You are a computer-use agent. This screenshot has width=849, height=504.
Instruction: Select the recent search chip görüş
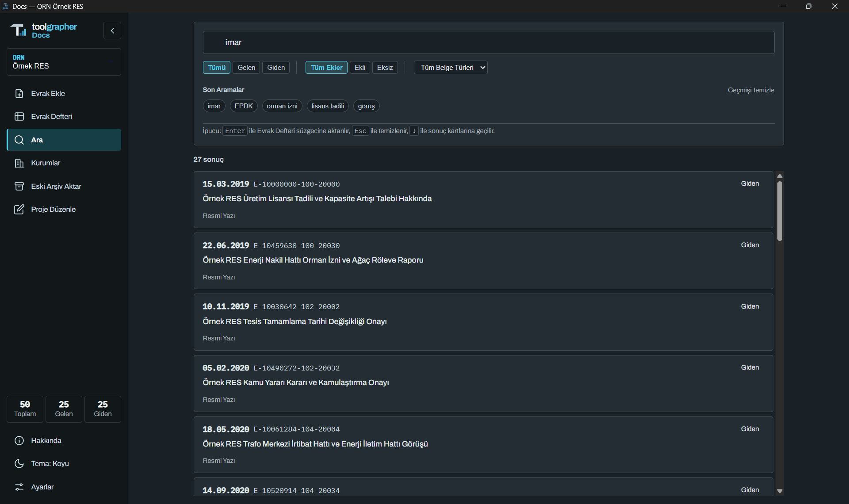coord(366,106)
